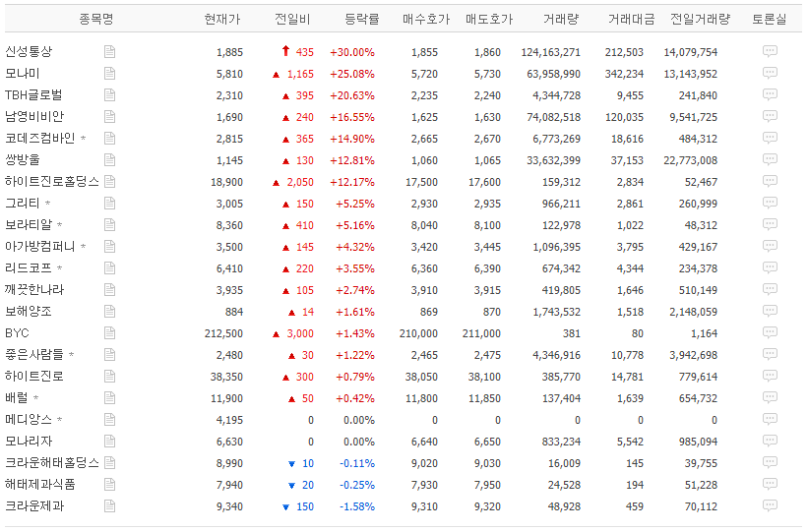Viewport: 808px width, 532px height.
Task: Open document icon for 그리티
Action: (x=110, y=203)
